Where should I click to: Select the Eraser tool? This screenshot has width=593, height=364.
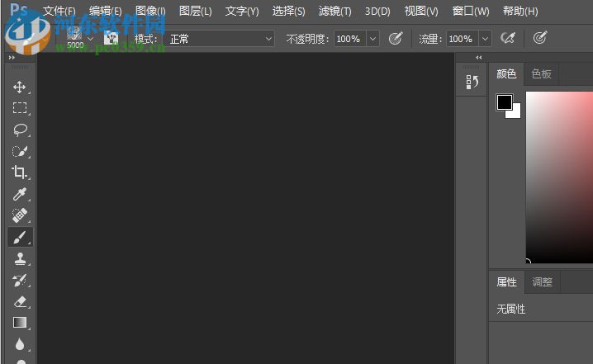20,301
